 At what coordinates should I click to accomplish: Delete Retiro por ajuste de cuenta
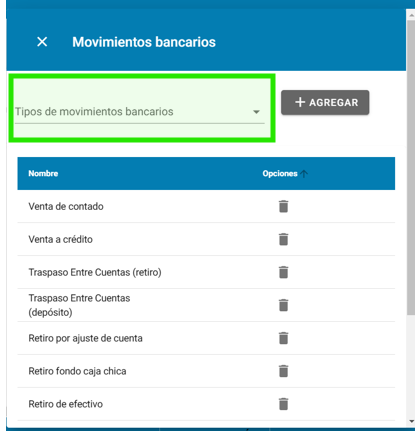(283, 338)
